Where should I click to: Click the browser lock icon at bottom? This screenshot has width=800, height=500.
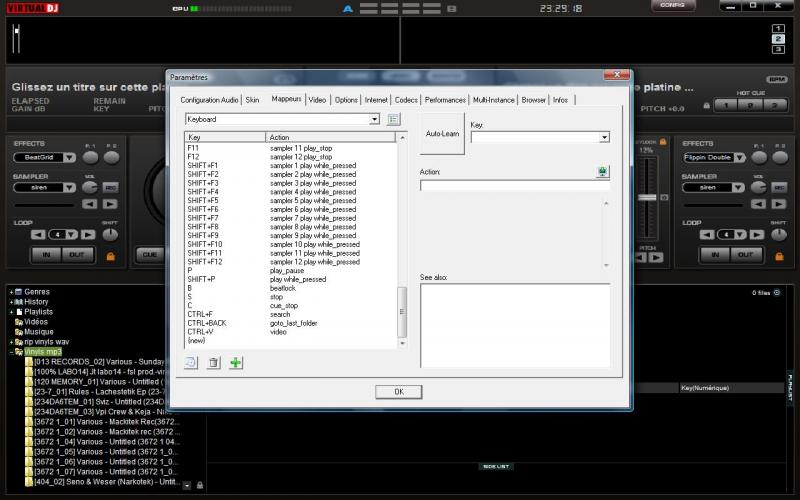pyautogui.click(x=200, y=485)
